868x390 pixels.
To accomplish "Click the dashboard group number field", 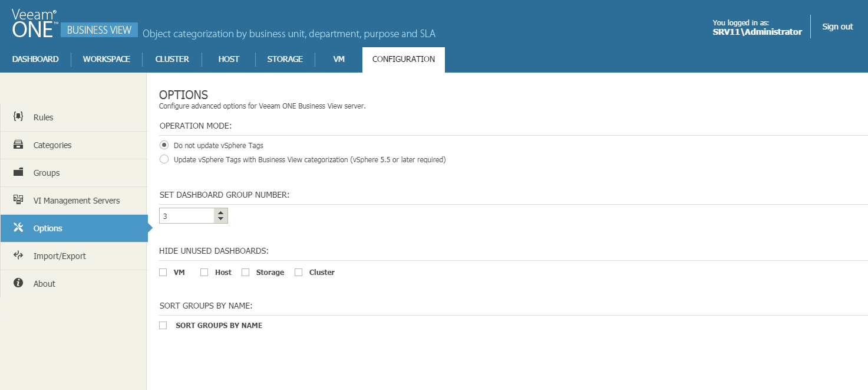I will (x=186, y=216).
